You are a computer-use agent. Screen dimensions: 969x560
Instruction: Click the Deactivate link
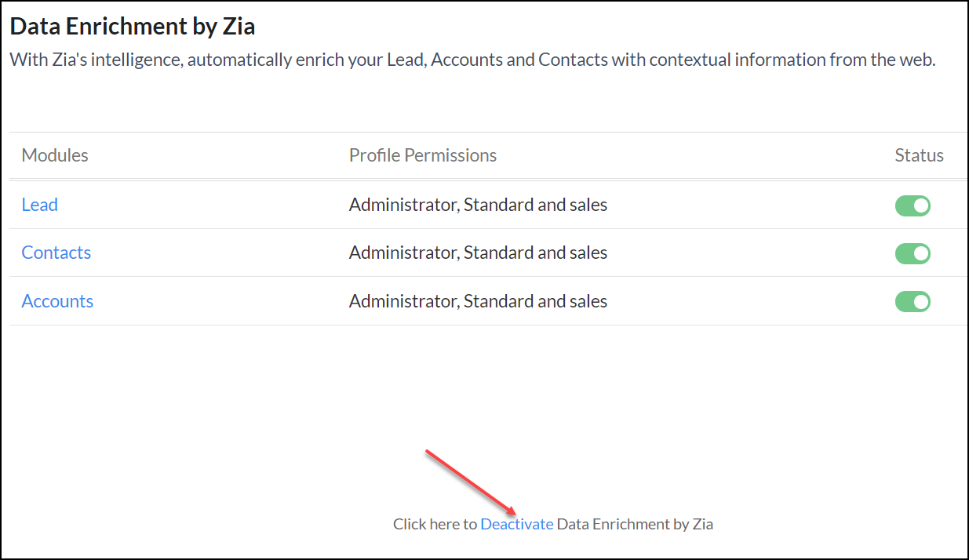[517, 524]
